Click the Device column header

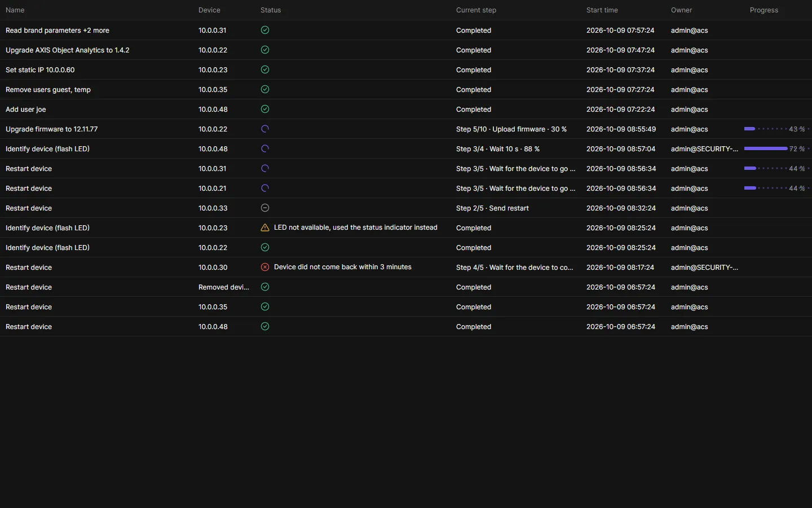tap(209, 10)
